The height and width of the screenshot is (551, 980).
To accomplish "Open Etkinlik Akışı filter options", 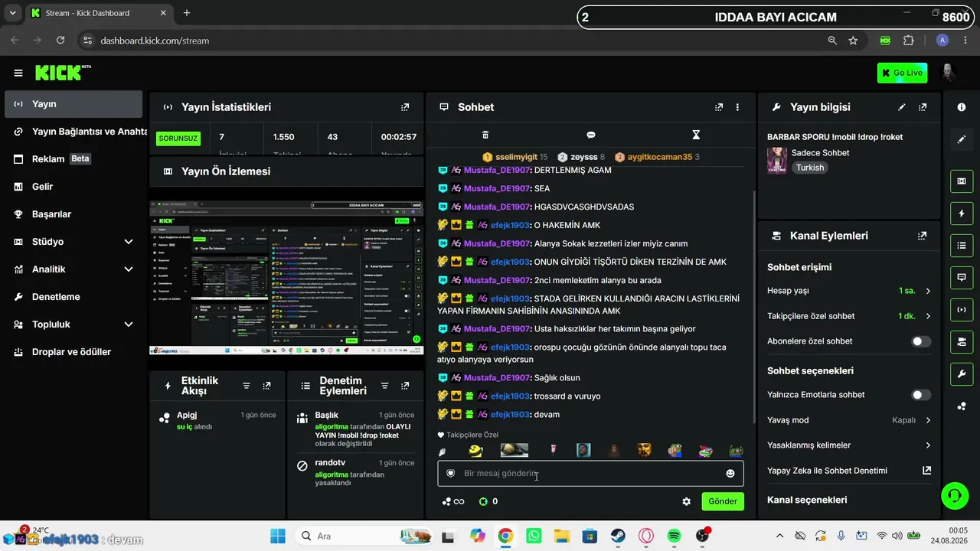I will click(247, 386).
